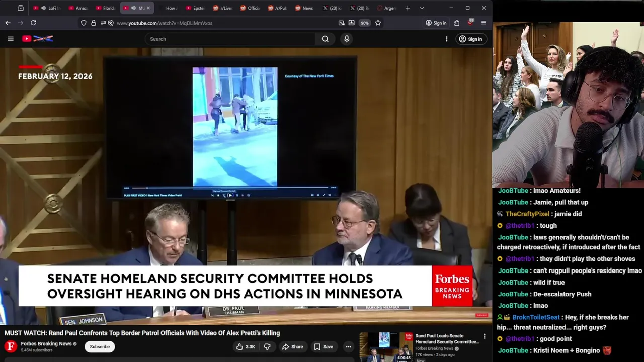Mute the LoFi tab audio icon

coord(43,8)
